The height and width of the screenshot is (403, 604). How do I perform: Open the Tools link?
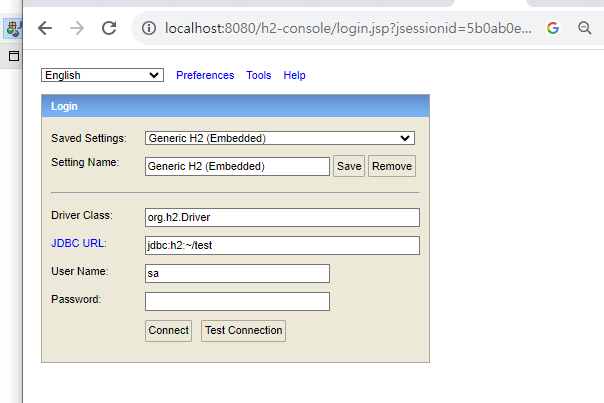coord(258,75)
